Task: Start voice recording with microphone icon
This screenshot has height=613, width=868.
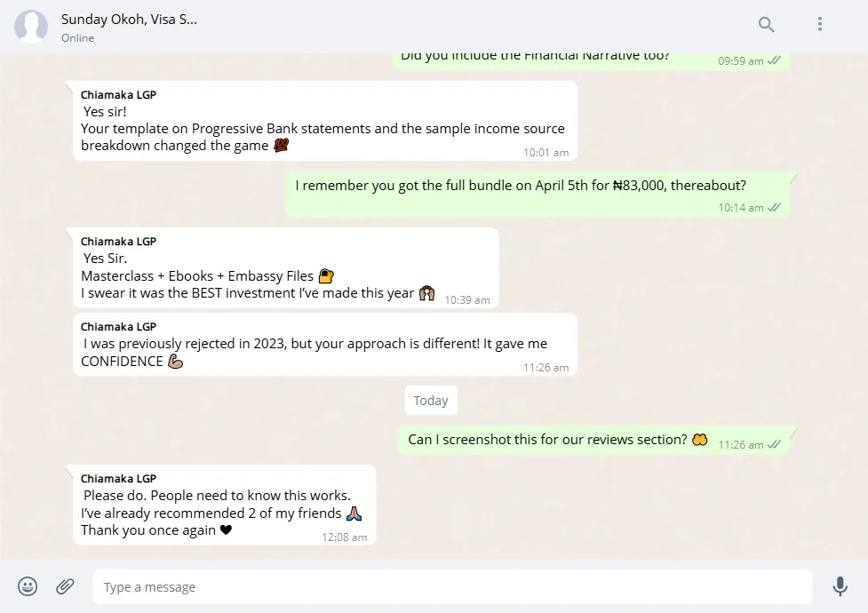Action: coord(840,586)
